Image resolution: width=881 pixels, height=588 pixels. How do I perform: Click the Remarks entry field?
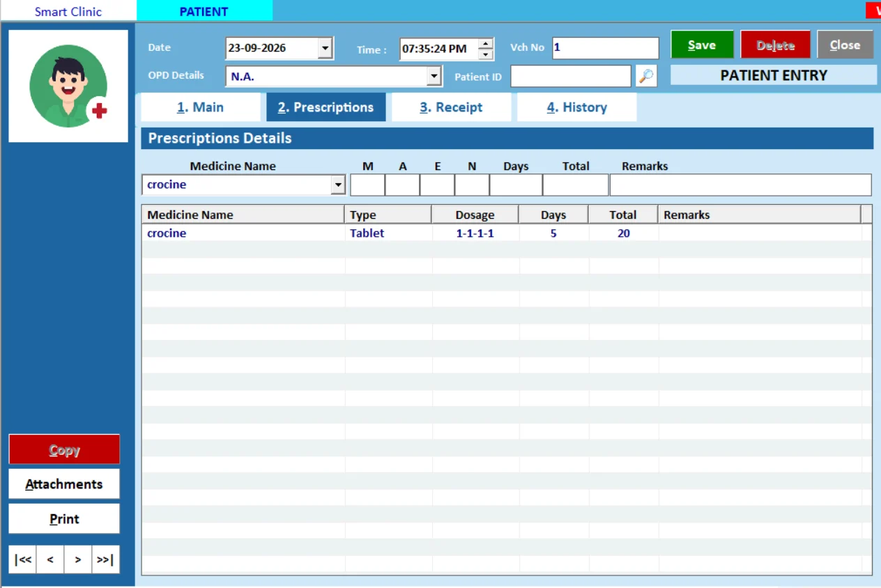(741, 185)
